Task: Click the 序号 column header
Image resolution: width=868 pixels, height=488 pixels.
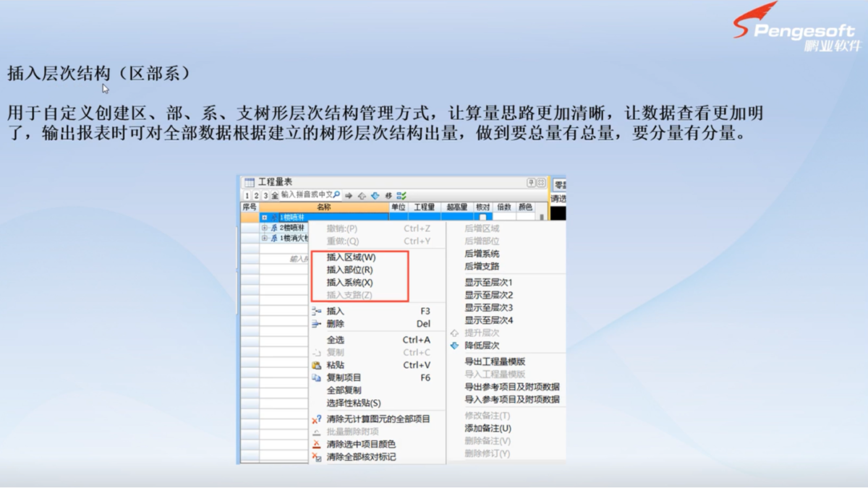Action: pos(250,207)
